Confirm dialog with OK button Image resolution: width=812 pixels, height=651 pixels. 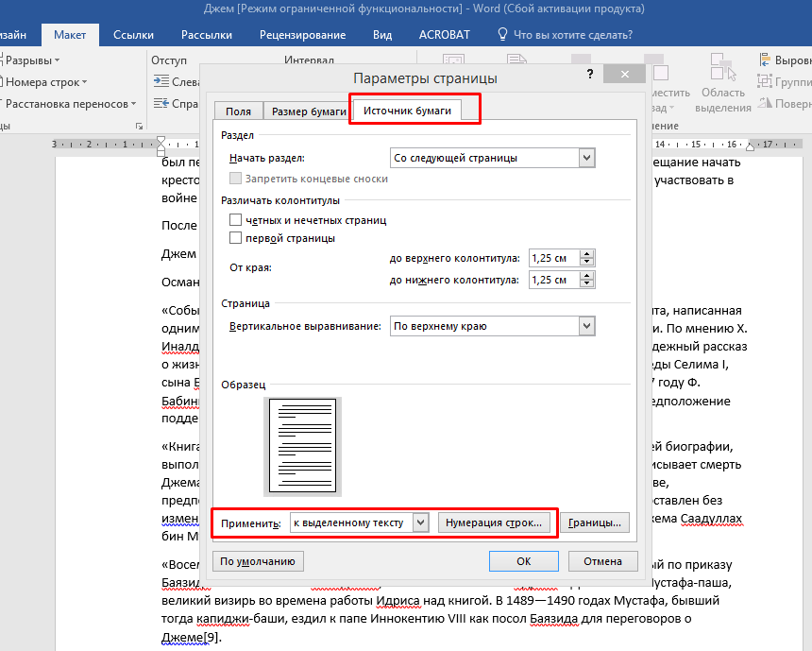(x=524, y=561)
